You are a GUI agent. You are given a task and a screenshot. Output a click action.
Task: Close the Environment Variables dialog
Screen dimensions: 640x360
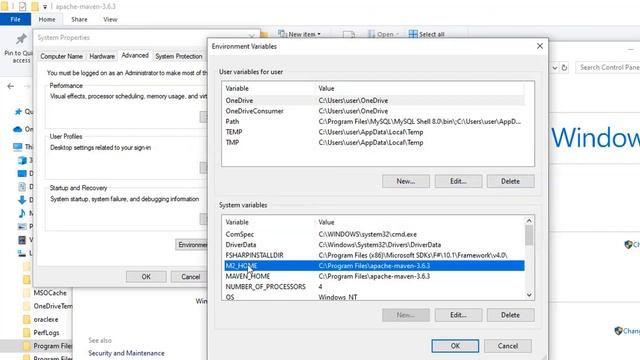coord(540,46)
